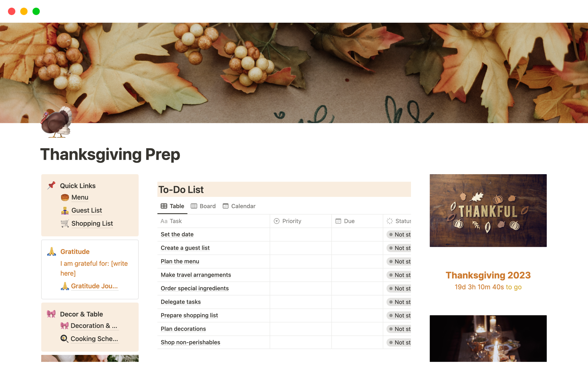Switch to the Board view tab
Image resolution: width=588 pixels, height=368 pixels.
pyautogui.click(x=203, y=206)
